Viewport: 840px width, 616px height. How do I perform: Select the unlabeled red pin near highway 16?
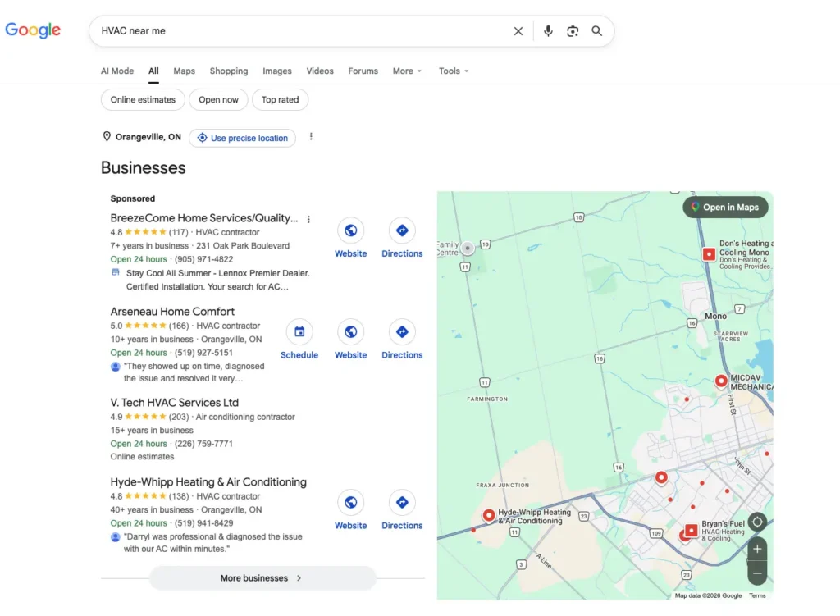point(662,477)
